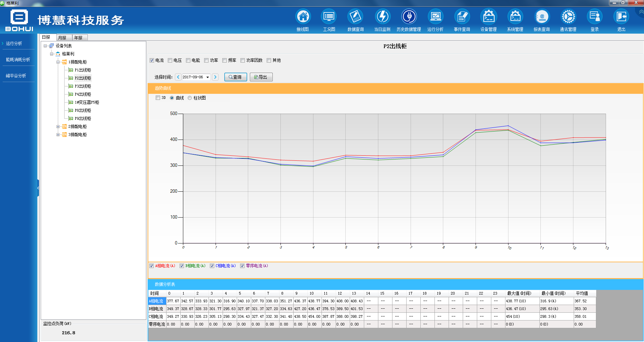This screenshot has height=342, width=644.
Task: Open 事件查询 event query icon
Action: pos(462,16)
